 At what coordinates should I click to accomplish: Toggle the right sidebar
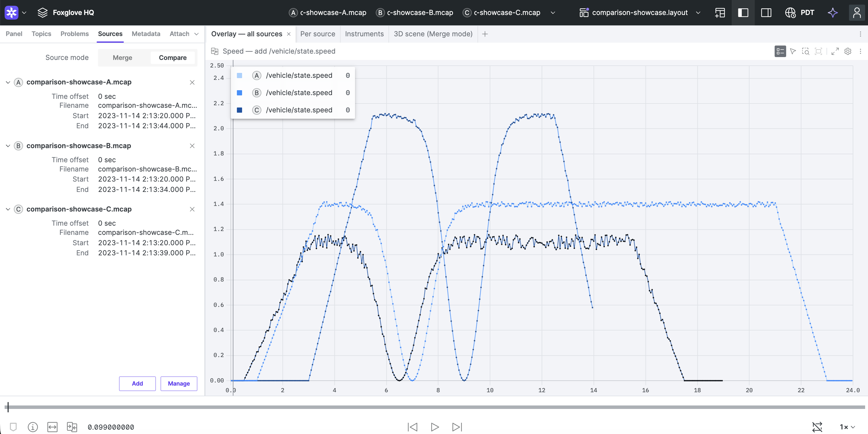(x=766, y=12)
